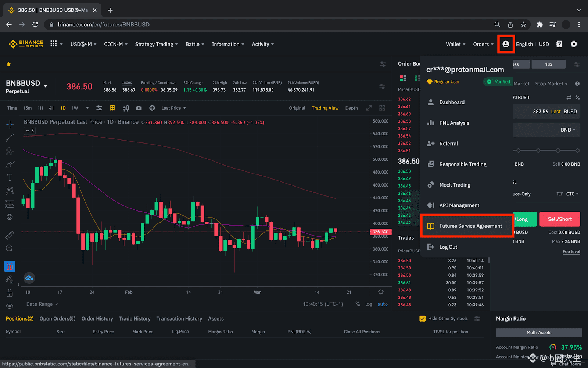Toggle hide all drawings eye icon
588x368 pixels.
(10, 306)
